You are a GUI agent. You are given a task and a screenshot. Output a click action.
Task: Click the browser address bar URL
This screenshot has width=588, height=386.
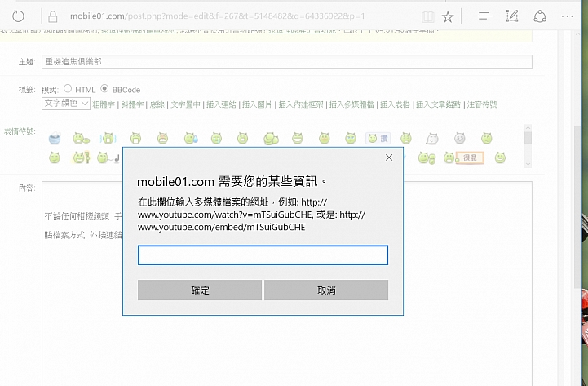tap(218, 16)
